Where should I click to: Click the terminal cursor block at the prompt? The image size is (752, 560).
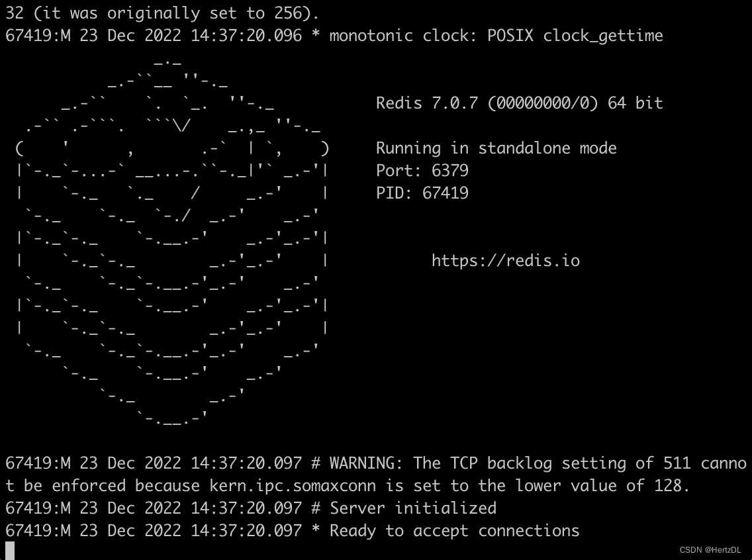[x=9, y=551]
